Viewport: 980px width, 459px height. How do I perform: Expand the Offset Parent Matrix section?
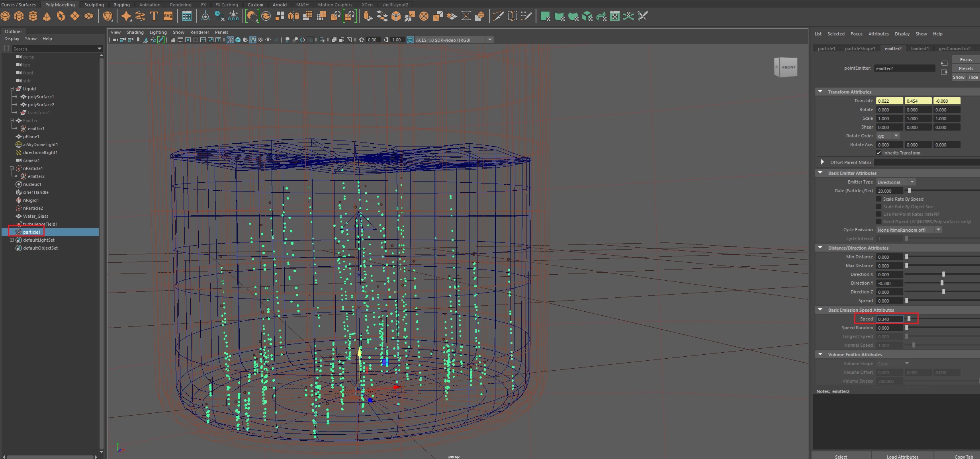[x=822, y=162]
